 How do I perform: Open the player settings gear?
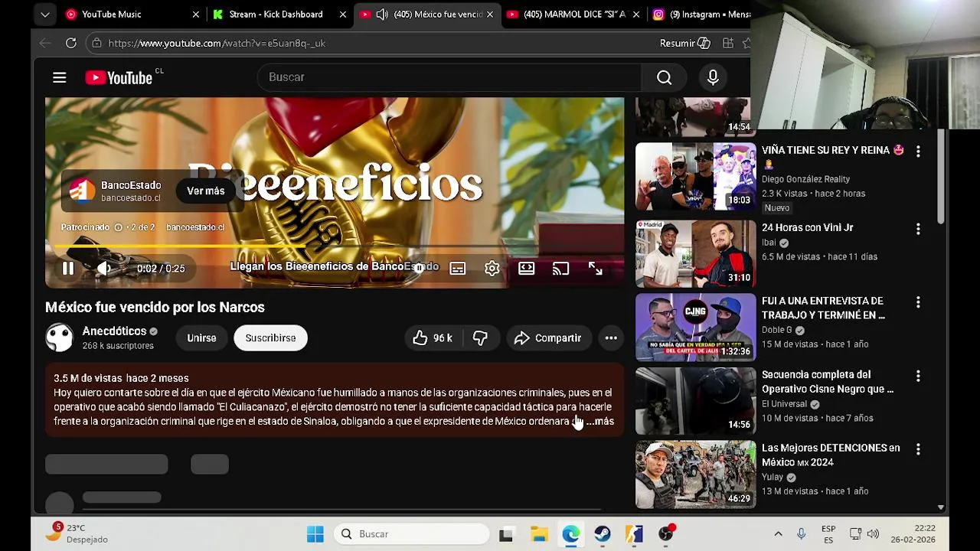(x=492, y=269)
